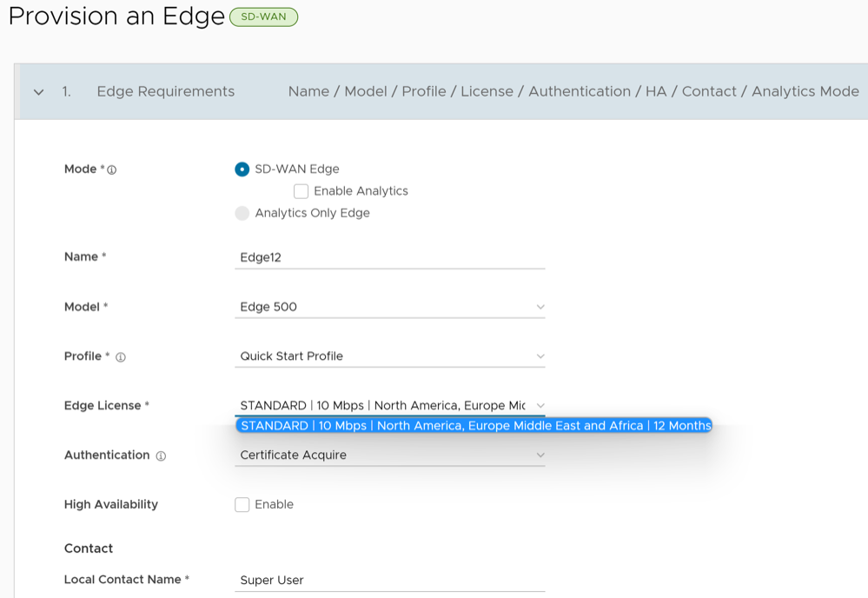Open the Model dropdown showing Edge 500
Screen dimensions: 868x598
click(382, 307)
